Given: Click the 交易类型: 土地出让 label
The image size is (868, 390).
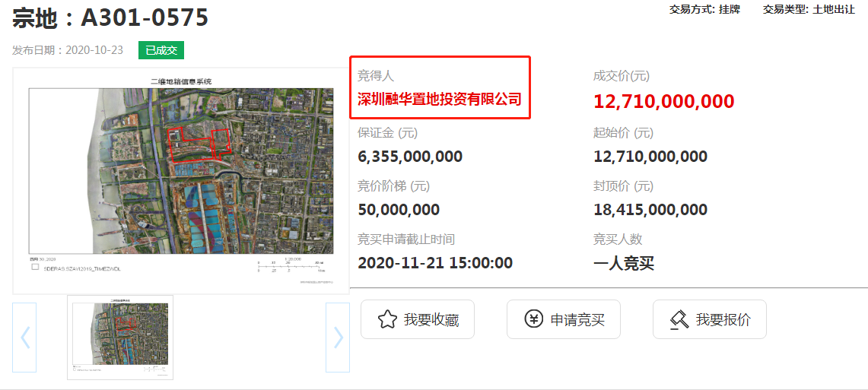Looking at the screenshot, I should click(x=809, y=9).
